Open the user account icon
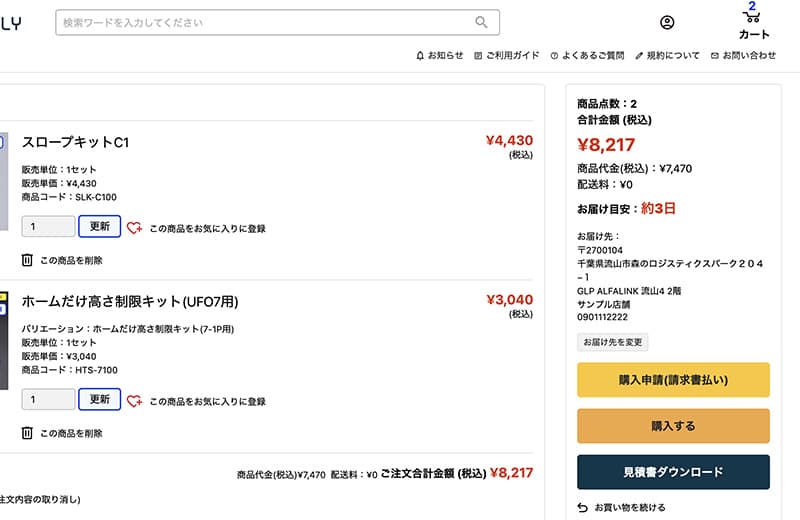The width and height of the screenshot is (800, 520). point(667,22)
